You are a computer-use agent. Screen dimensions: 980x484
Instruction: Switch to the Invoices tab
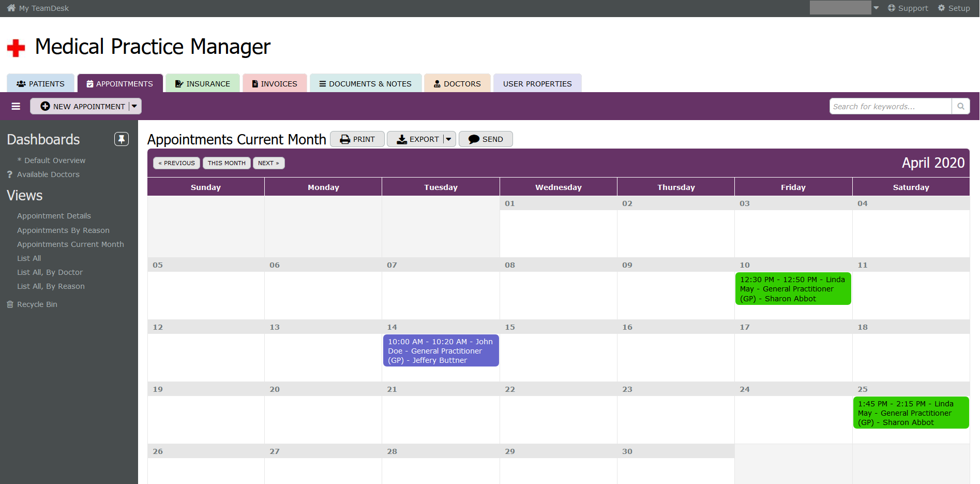click(275, 83)
